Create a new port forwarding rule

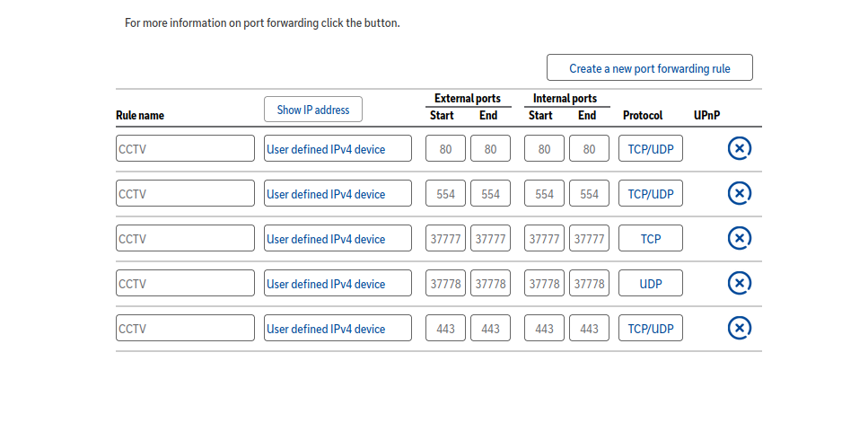pyautogui.click(x=649, y=68)
